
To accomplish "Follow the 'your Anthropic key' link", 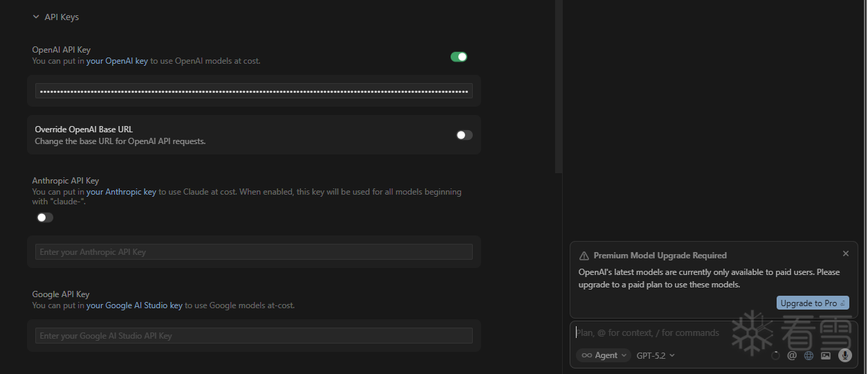I will (x=121, y=192).
